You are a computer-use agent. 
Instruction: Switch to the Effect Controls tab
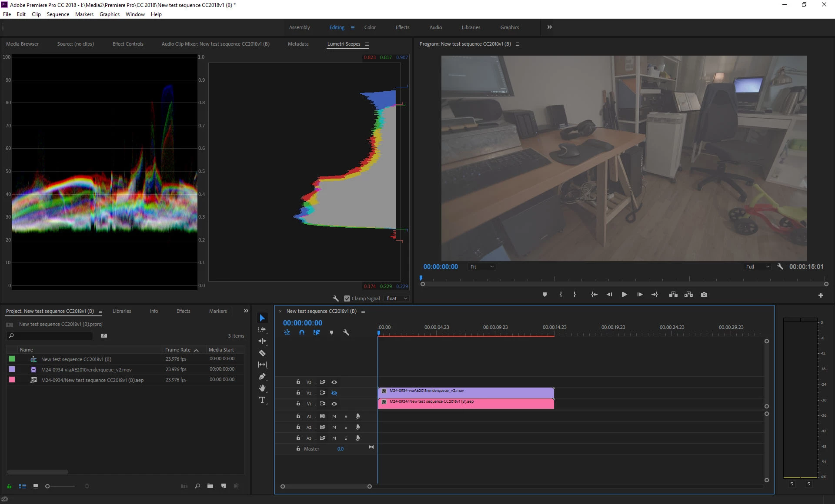pos(128,44)
